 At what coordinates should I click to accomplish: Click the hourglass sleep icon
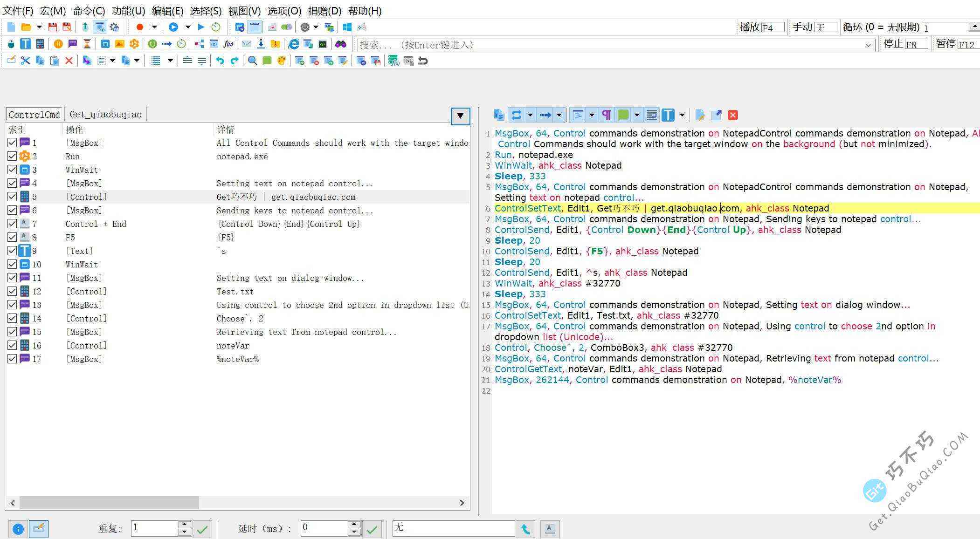pyautogui.click(x=87, y=44)
